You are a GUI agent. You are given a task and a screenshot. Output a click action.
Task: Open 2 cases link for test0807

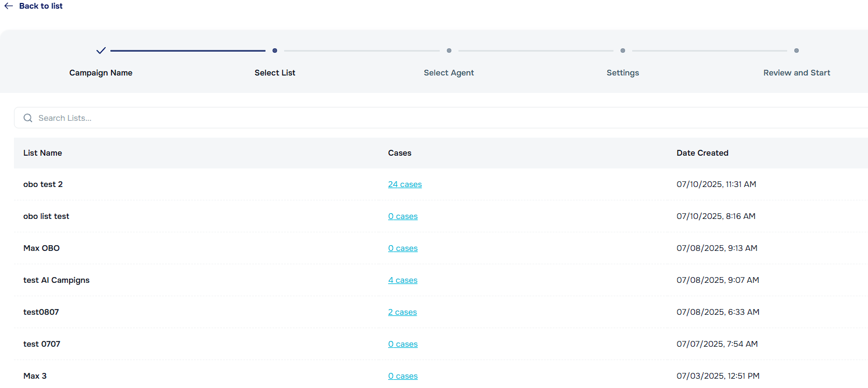click(x=402, y=312)
